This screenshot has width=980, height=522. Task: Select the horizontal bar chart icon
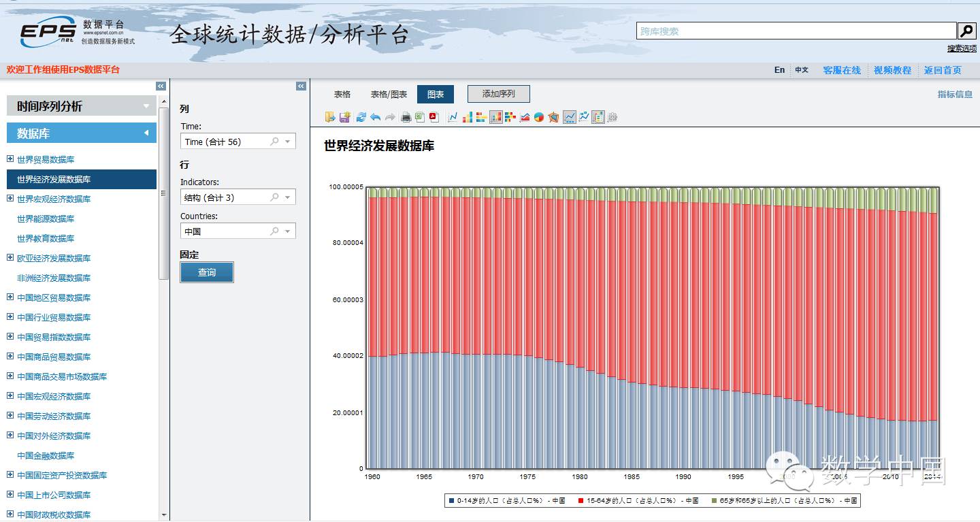click(481, 117)
